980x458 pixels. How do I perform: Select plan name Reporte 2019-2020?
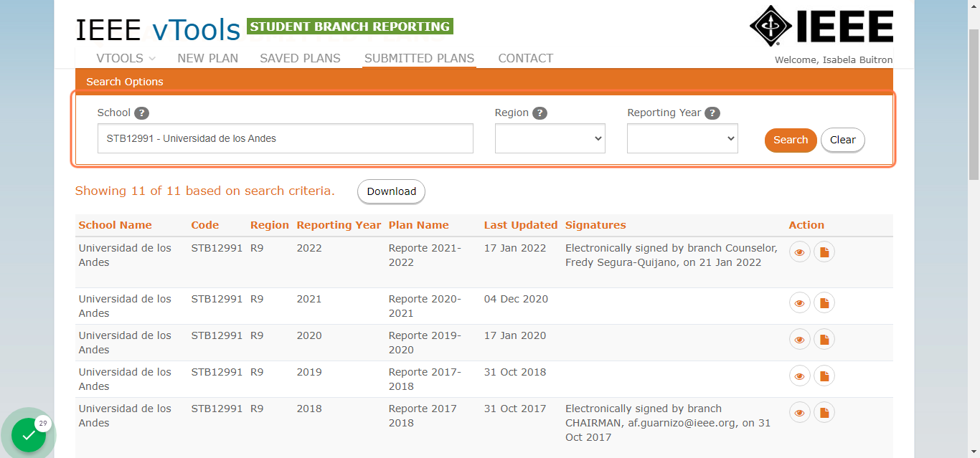(425, 343)
